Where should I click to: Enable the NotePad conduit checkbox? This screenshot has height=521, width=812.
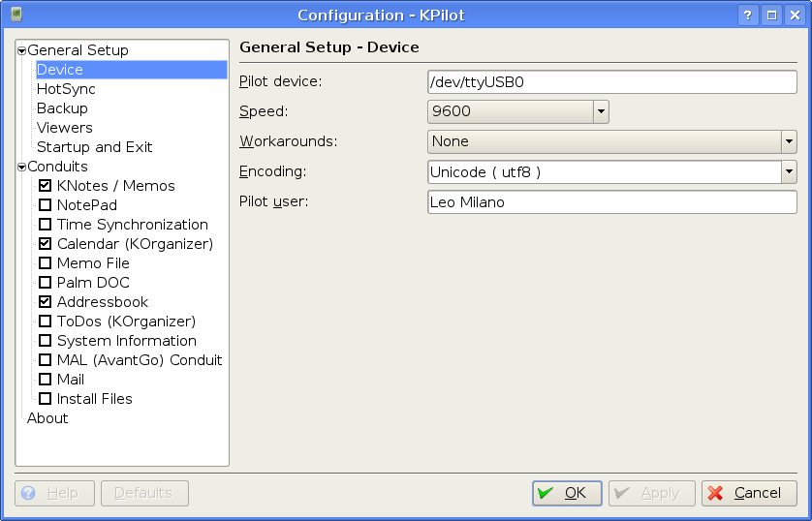pyautogui.click(x=45, y=205)
